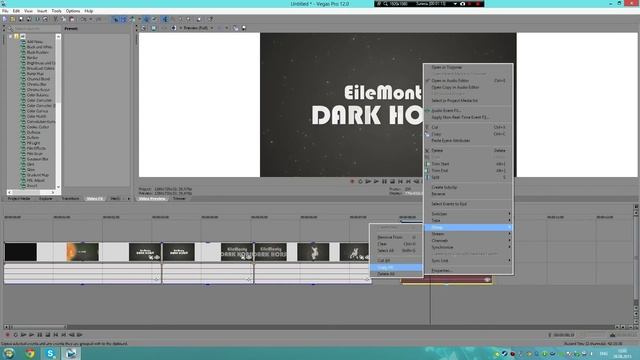Image resolution: width=640 pixels, height=360 pixels.
Task: Choose Properties... in the context menu
Action: point(468,271)
